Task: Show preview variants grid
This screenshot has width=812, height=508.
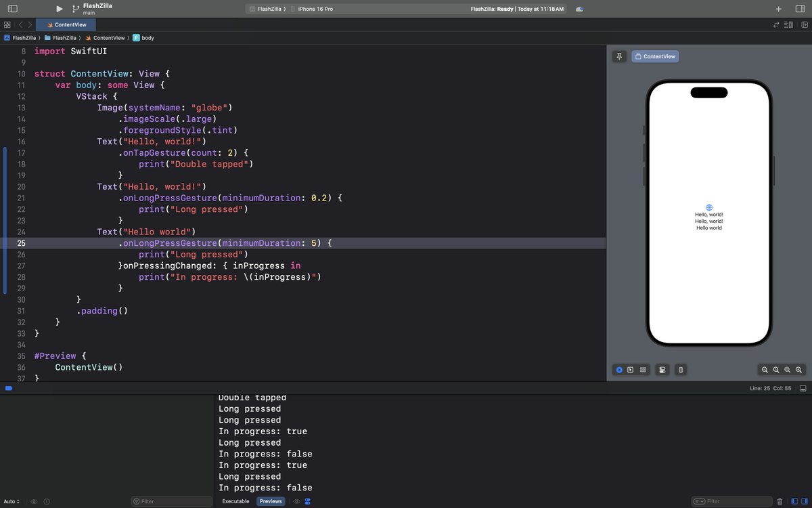Action: click(x=643, y=370)
